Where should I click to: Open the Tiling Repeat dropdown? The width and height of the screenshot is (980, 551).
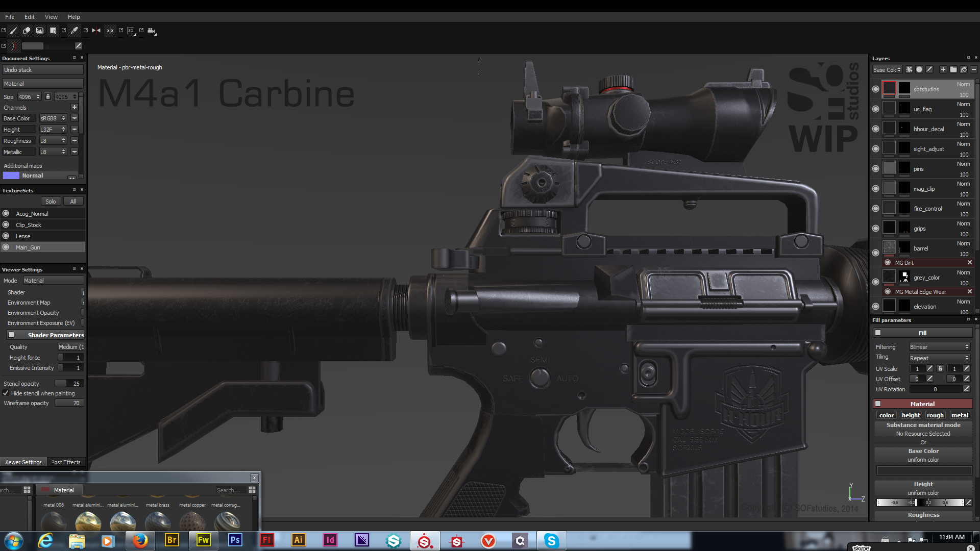pos(939,358)
